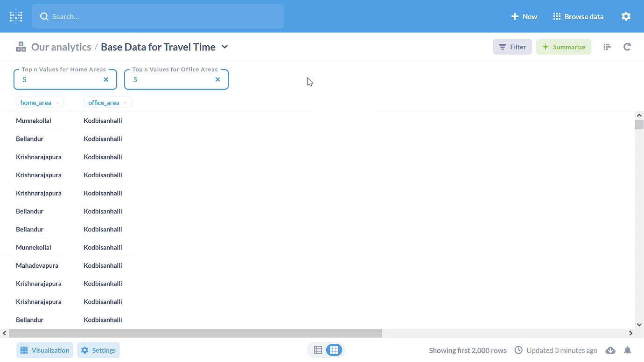
Task: Click the alerts bell icon
Action: click(x=628, y=350)
